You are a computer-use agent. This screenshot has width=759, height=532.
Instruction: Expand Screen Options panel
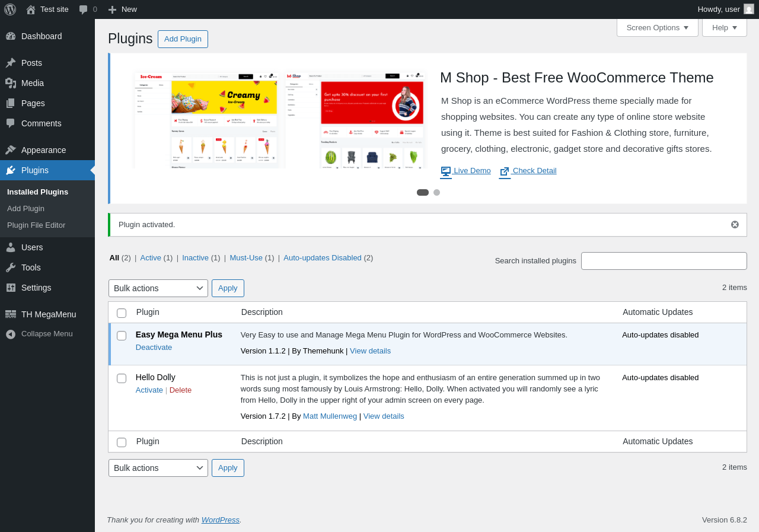[658, 27]
